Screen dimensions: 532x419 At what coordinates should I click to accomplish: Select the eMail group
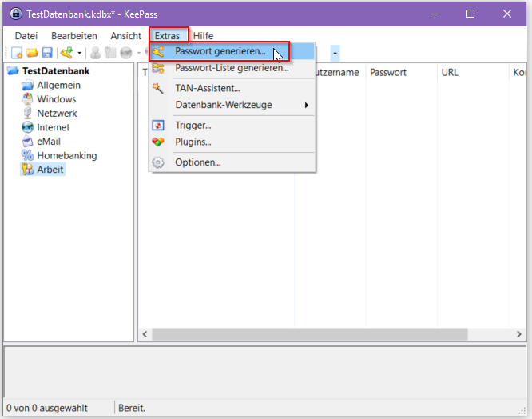point(49,142)
